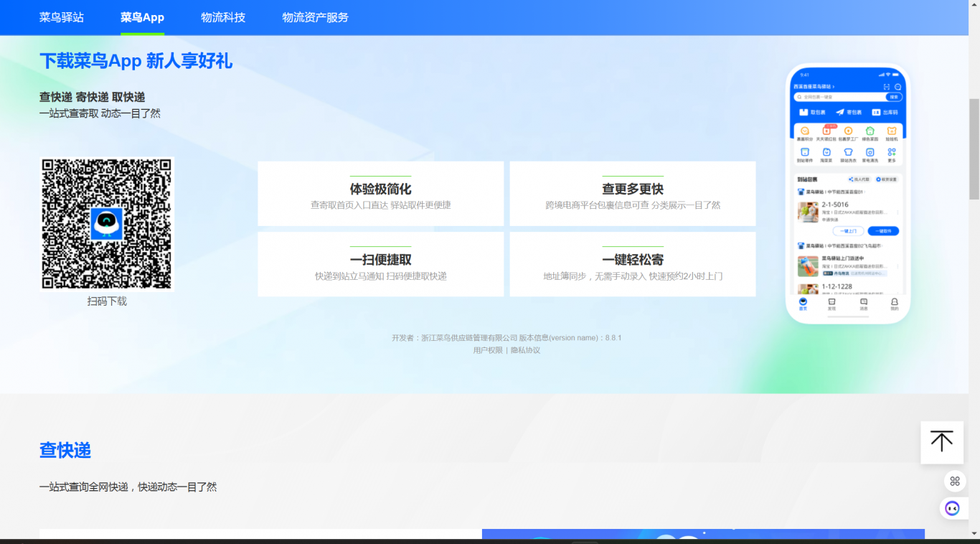
Task: Click the 一键取件 button in phone preview
Action: coord(883,231)
